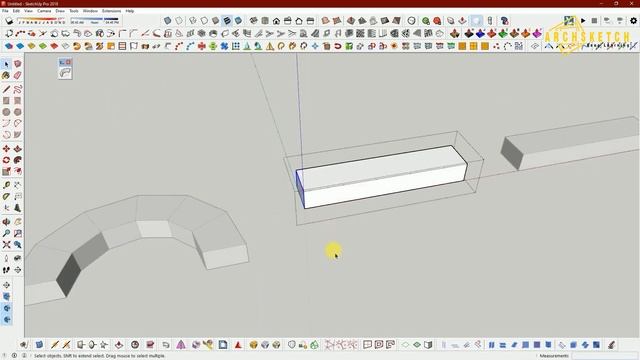The image size is (640, 360).
Task: Click the Zoom Extents tool
Action: 6,245
